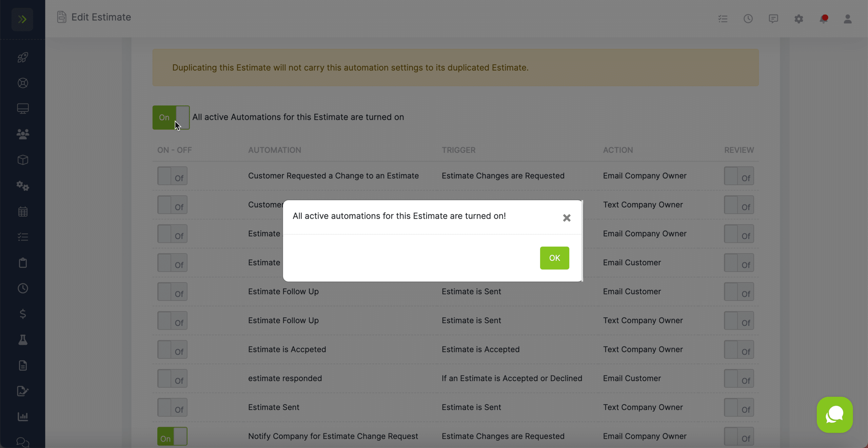The width and height of the screenshot is (868, 448).
Task: Click the Edit Estimate document icon
Action: (61, 17)
